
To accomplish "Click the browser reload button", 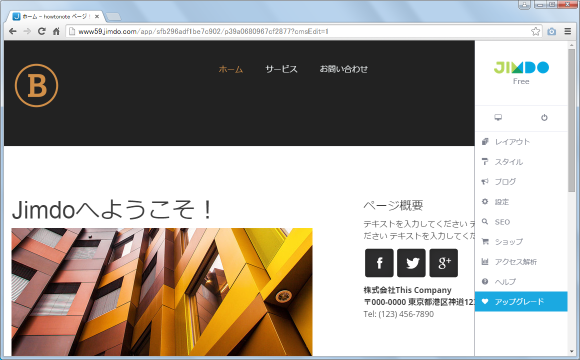I will 42,31.
